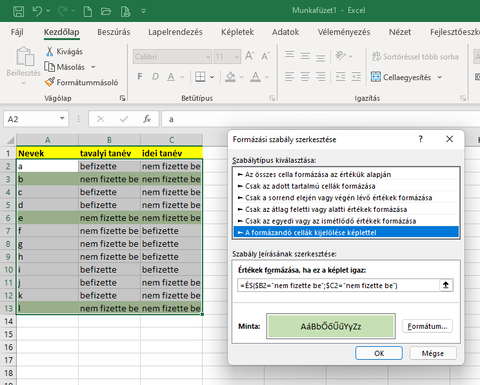Apply cell borders icon
Screen dimensions: 480x385
coord(200,77)
